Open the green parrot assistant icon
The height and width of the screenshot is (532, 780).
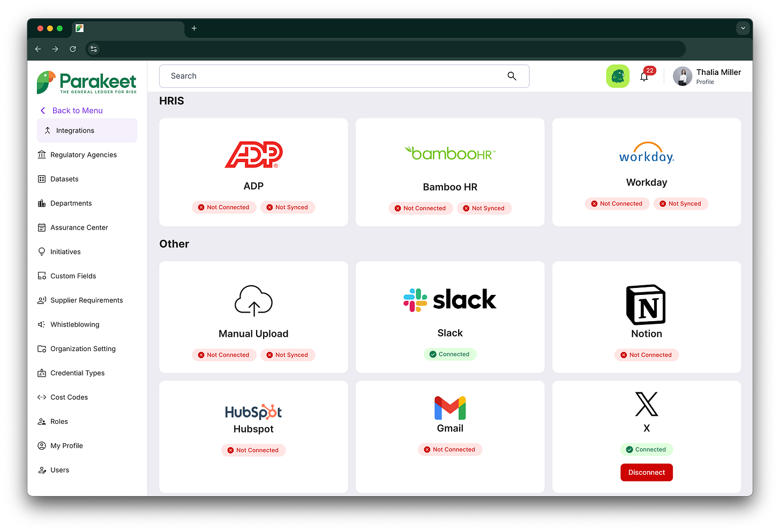[618, 76]
